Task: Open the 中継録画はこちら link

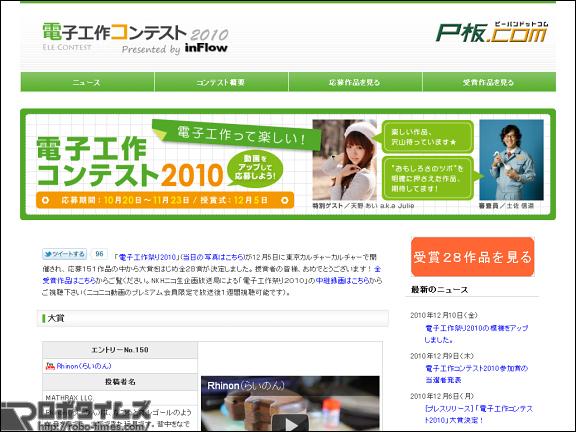Action: pyautogui.click(x=342, y=281)
